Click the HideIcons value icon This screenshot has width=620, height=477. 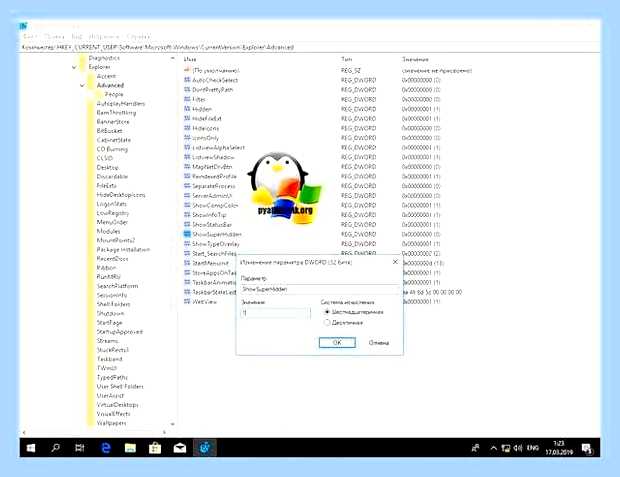(x=187, y=128)
